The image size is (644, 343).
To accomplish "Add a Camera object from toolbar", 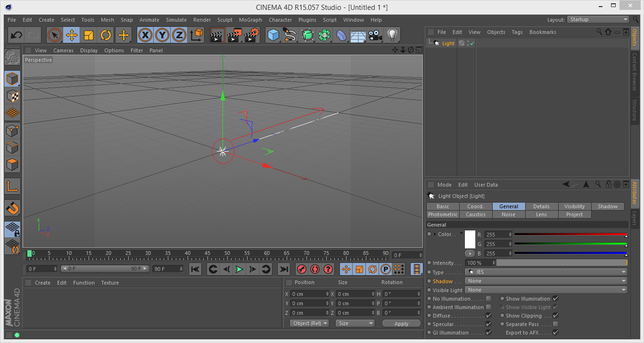I will pyautogui.click(x=375, y=35).
